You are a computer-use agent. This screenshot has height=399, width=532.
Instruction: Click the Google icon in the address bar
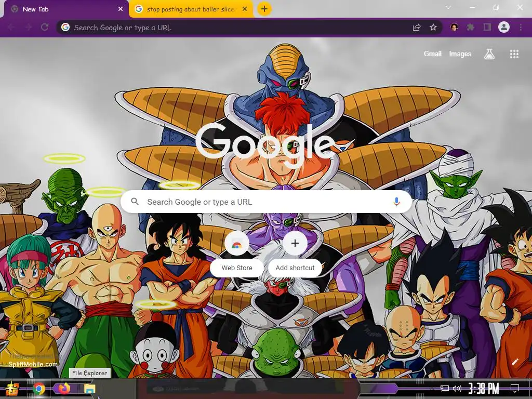pos(65,28)
